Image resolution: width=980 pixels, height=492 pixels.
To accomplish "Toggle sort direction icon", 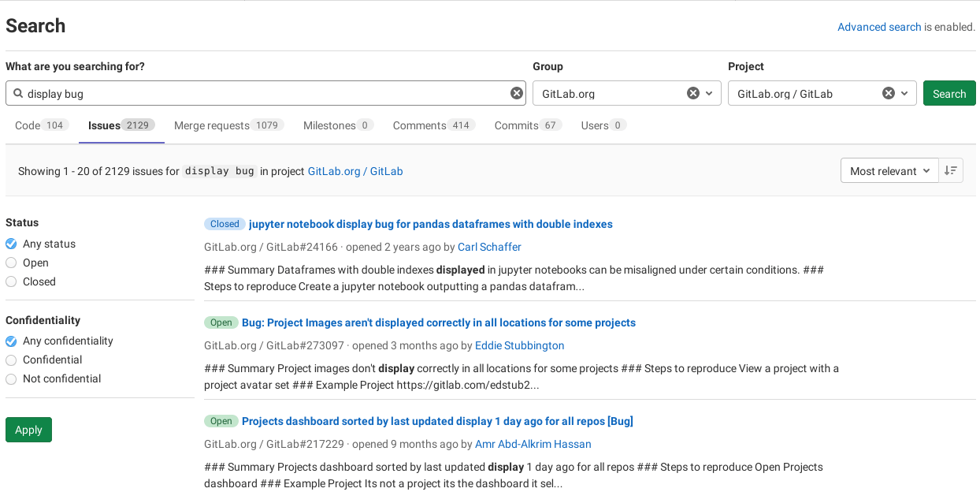I will click(951, 171).
